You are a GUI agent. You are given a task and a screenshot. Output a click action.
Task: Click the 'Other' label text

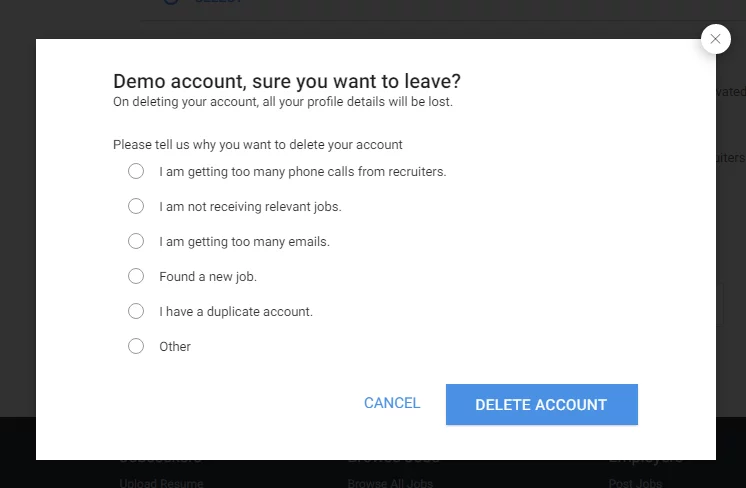pyautogui.click(x=175, y=347)
